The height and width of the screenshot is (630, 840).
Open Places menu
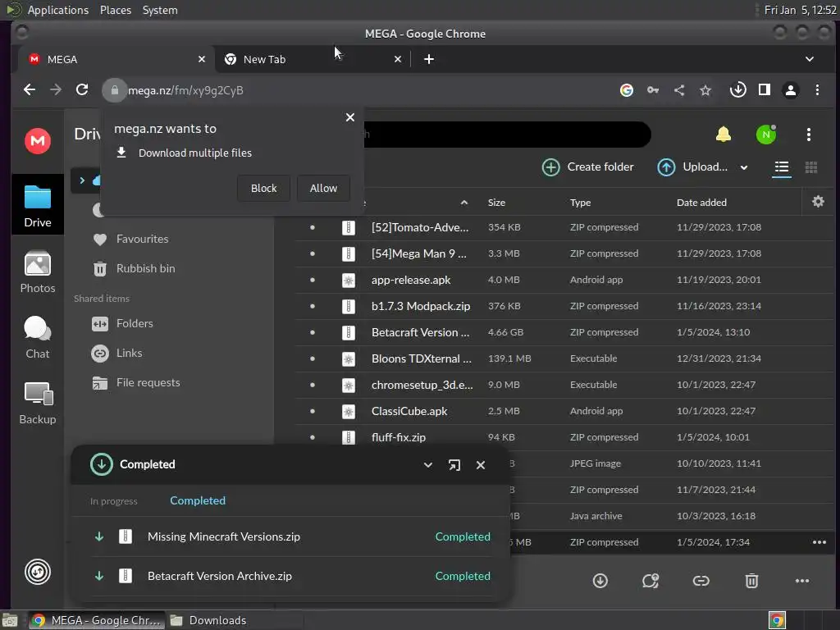tap(115, 10)
